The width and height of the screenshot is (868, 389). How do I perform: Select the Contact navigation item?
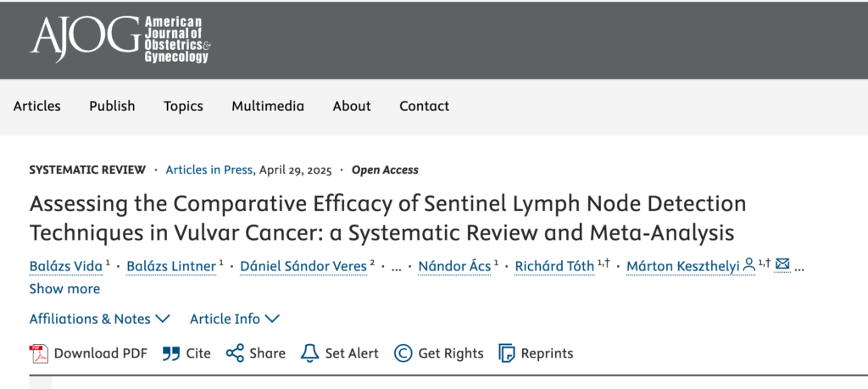click(424, 106)
